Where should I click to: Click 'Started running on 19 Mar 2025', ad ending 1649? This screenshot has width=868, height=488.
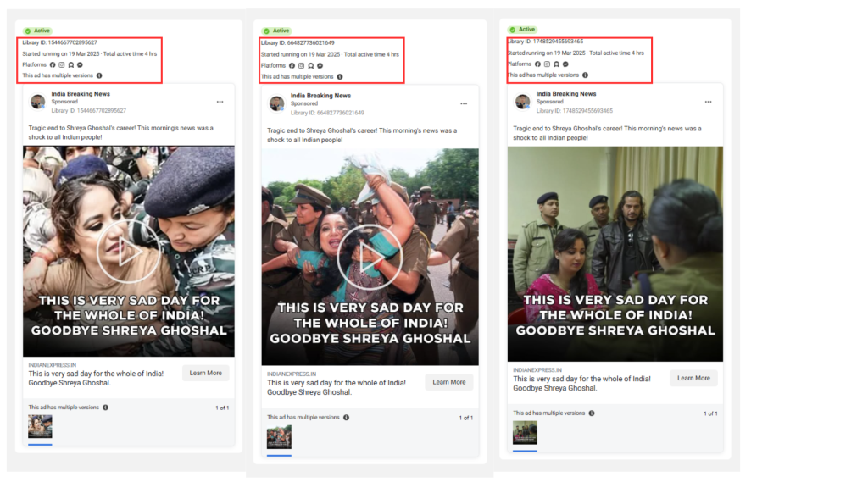pyautogui.click(x=301, y=54)
